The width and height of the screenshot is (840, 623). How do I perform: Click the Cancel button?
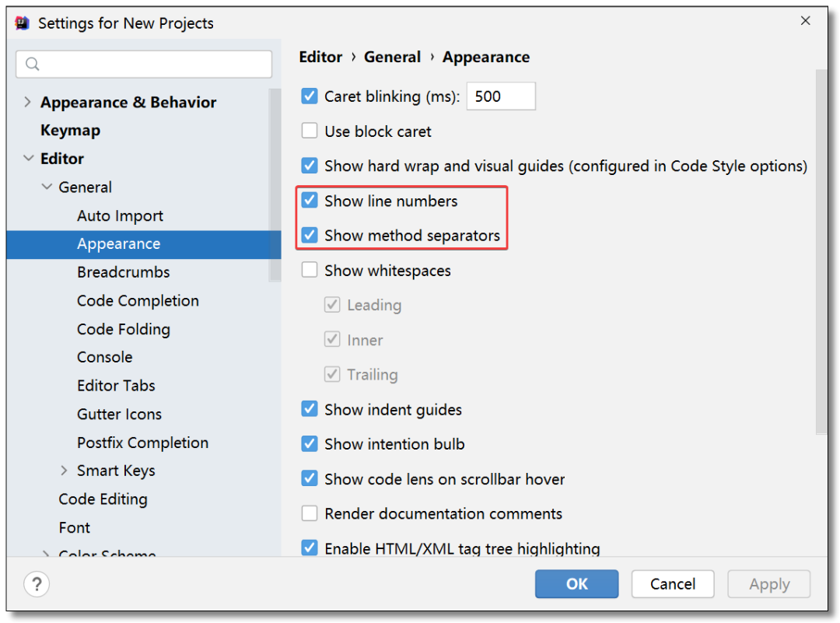tap(672, 584)
